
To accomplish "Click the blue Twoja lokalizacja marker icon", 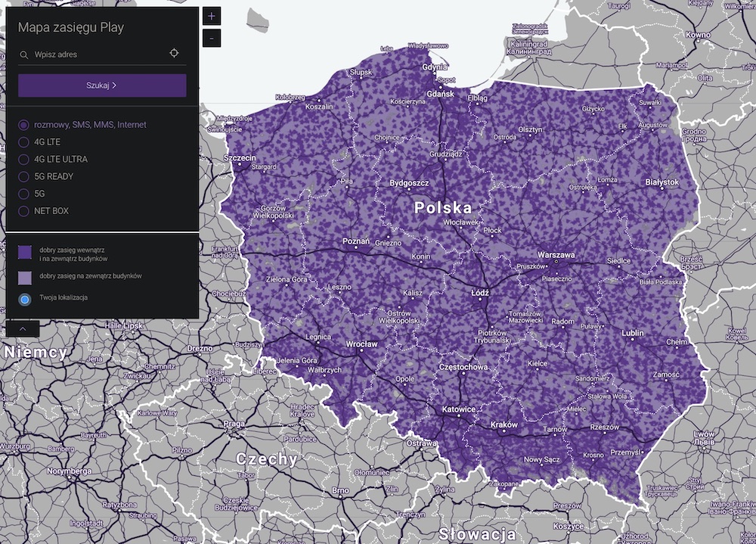I will pyautogui.click(x=25, y=300).
